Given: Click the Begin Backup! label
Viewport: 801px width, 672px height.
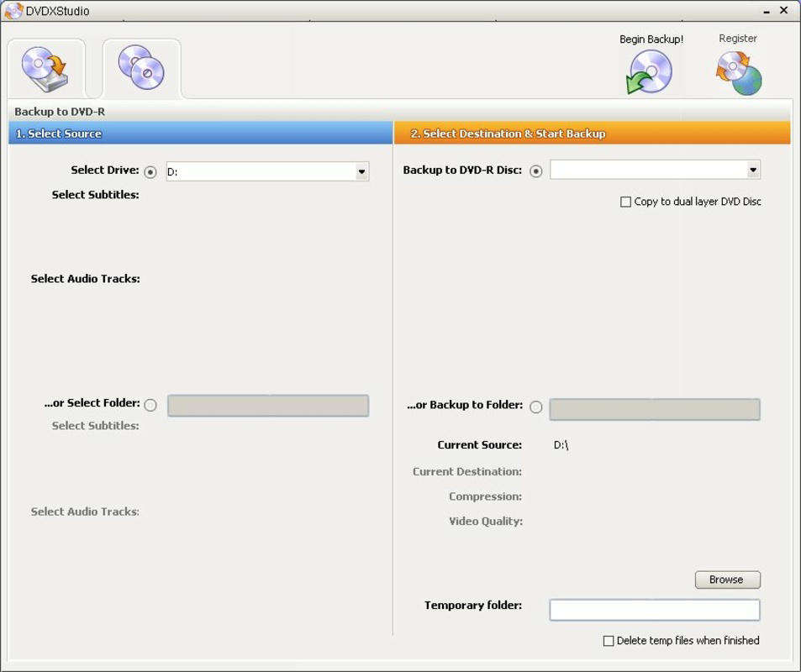Looking at the screenshot, I should pyautogui.click(x=651, y=39).
